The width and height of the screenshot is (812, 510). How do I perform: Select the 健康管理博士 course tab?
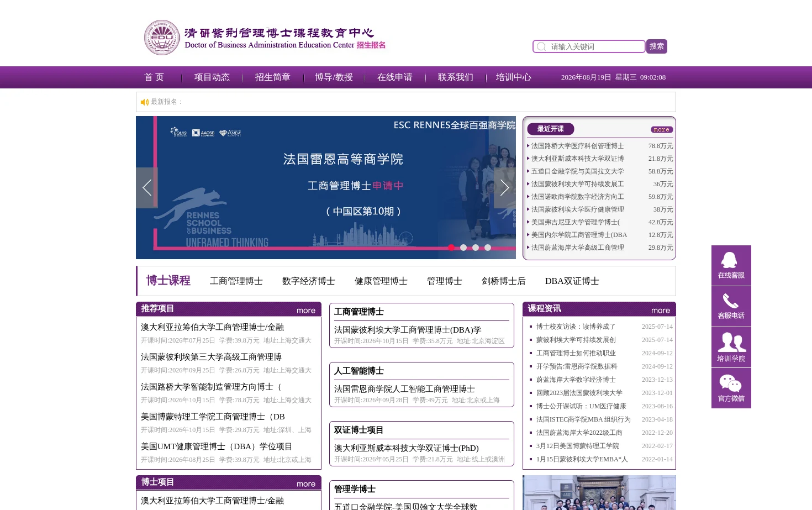click(x=381, y=281)
